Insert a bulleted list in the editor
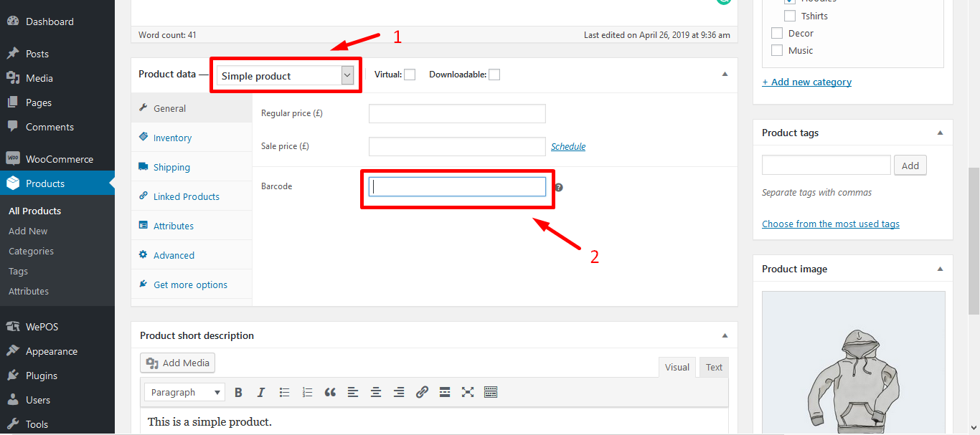This screenshot has width=980, height=435. coord(284,392)
